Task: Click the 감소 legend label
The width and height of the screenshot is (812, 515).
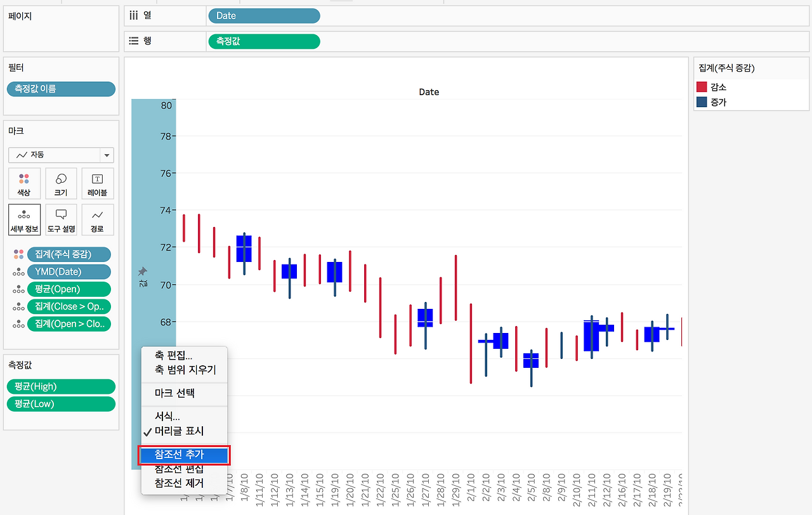Action: tap(719, 87)
